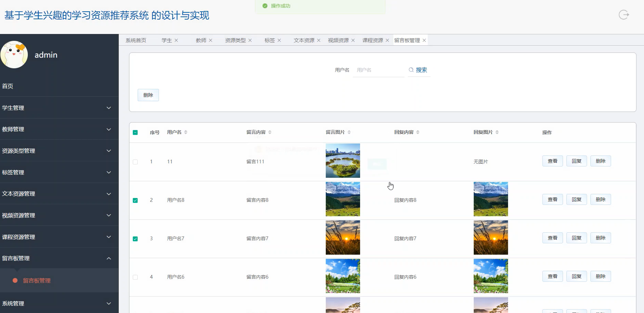Click 查看 for the 用户名6 row
Viewport: 644px width, 313px height.
click(553, 276)
